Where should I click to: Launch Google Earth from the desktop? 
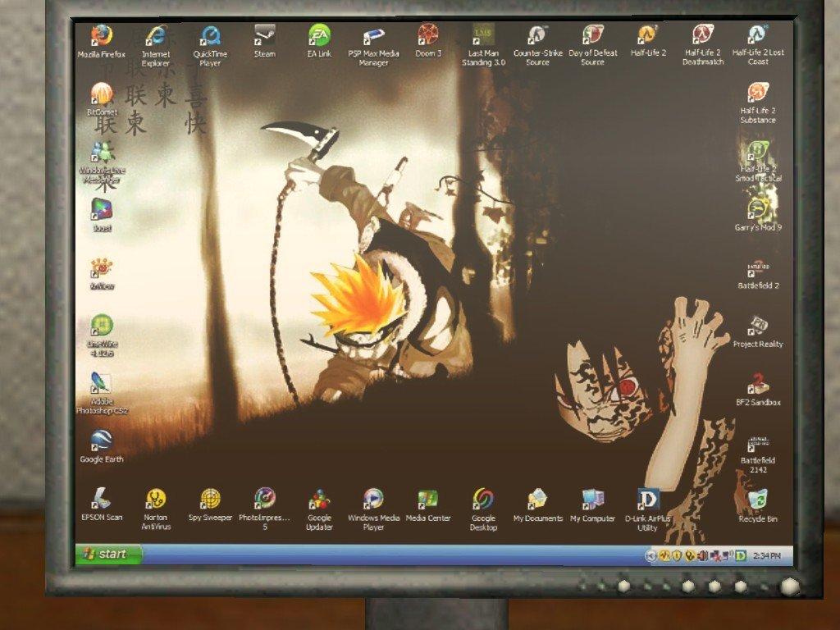[x=102, y=441]
